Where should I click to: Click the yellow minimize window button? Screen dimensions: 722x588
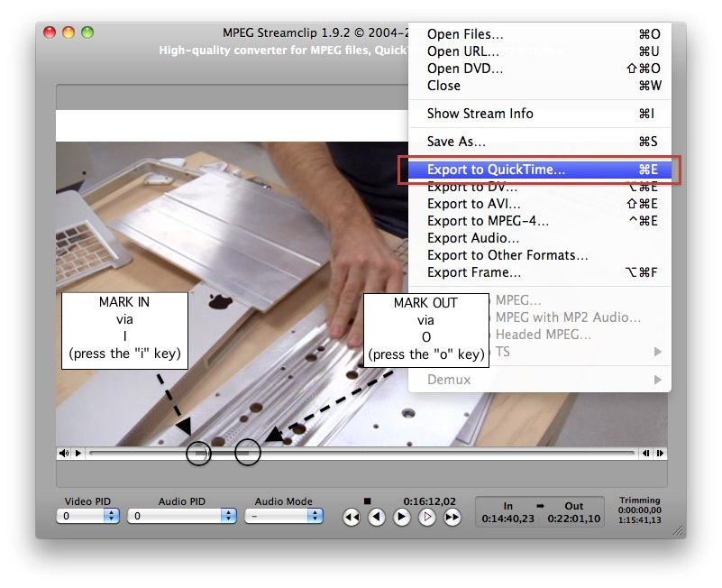(69, 32)
